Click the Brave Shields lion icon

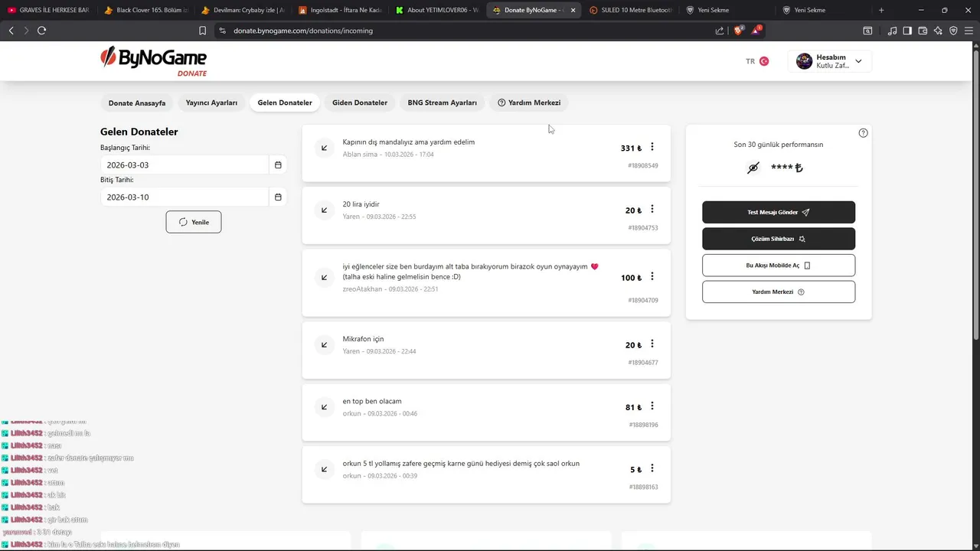coord(739,31)
